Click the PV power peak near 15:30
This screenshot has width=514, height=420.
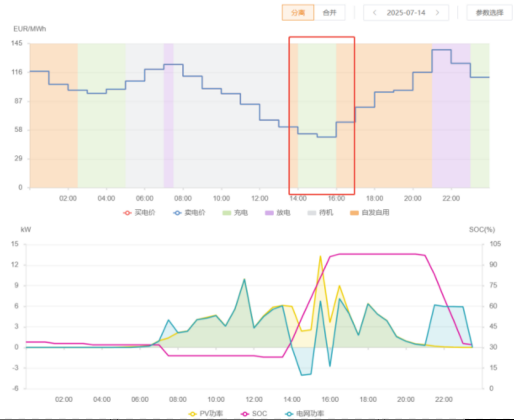tap(321, 256)
